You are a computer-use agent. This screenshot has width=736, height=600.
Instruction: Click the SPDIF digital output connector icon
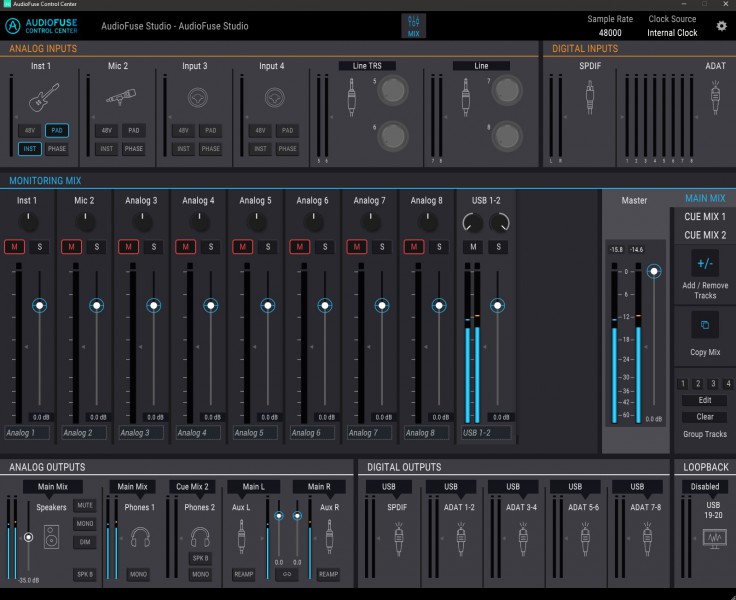tap(399, 539)
